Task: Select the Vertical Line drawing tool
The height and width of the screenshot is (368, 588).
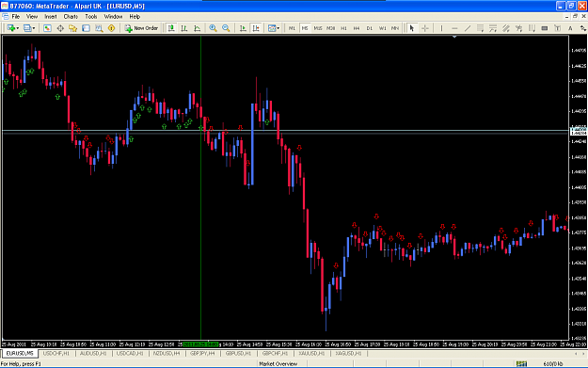Action: tap(441, 28)
